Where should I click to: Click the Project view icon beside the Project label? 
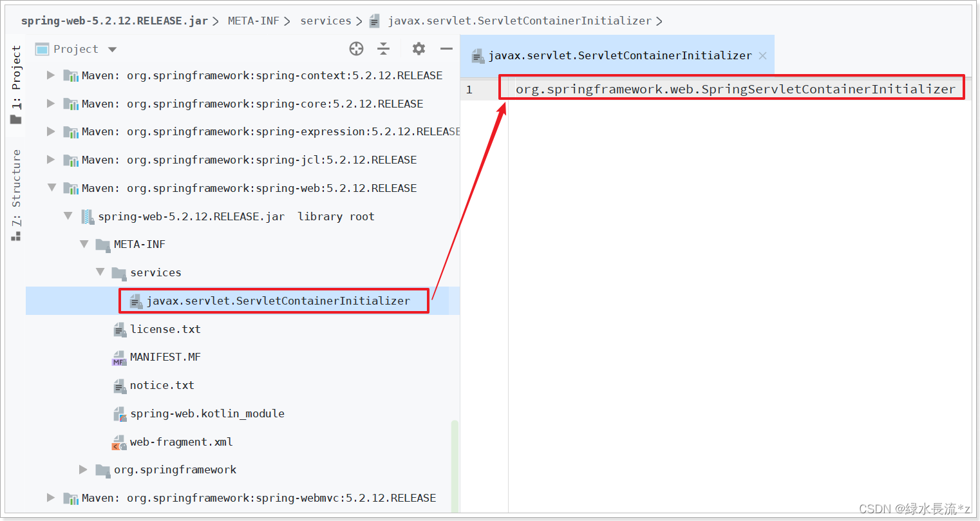click(x=42, y=49)
